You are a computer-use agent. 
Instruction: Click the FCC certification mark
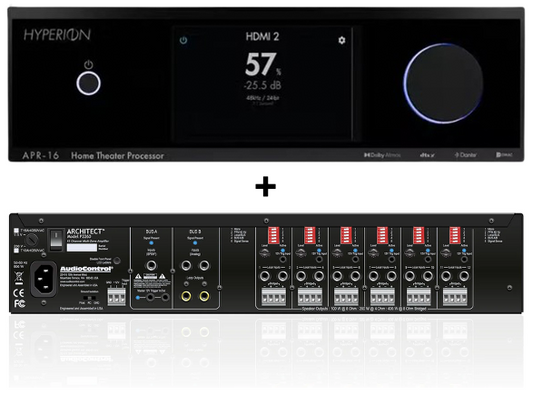pos(19,303)
